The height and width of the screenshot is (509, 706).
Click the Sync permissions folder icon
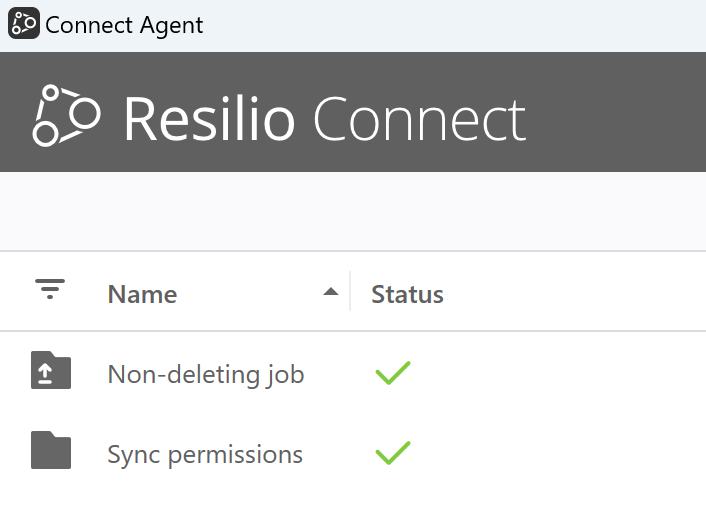(x=51, y=451)
